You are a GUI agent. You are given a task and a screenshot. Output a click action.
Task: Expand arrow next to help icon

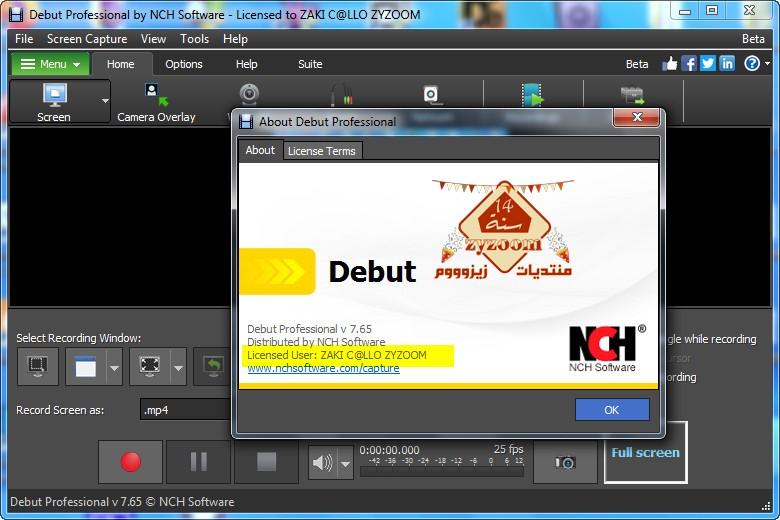tap(767, 63)
